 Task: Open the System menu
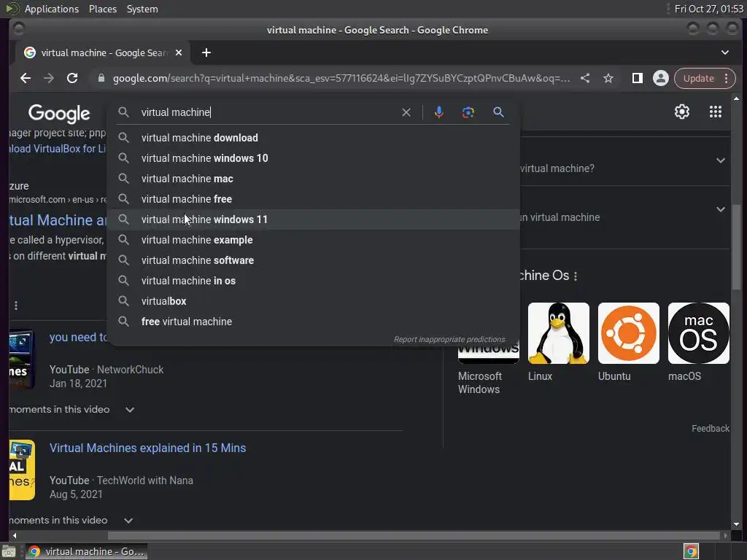[x=142, y=9]
